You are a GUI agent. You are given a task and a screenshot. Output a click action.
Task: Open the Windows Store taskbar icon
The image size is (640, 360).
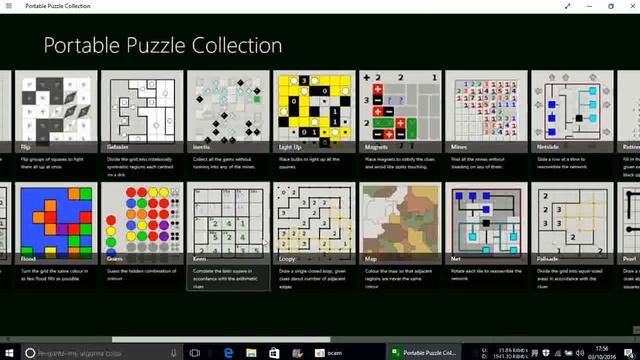point(274,353)
